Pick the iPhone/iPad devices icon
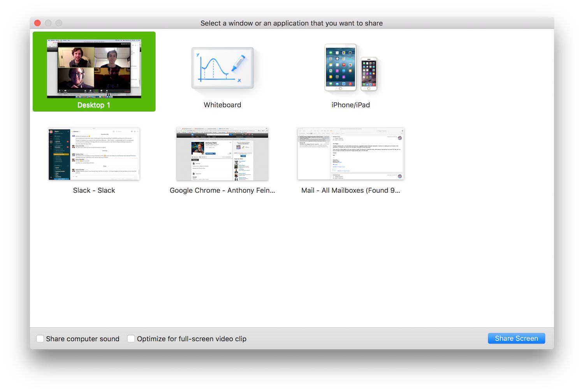Screen dimensions: 584x392 [x=350, y=68]
